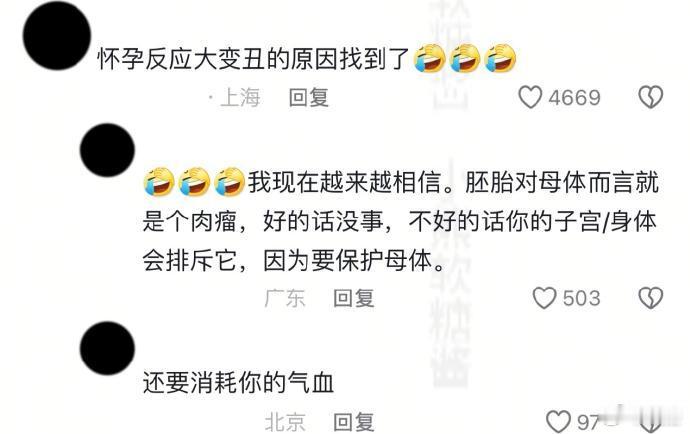Select the comment text 怀孕反应大变丑的原因找到了
Screen dimensions: 690x434
(x=253, y=59)
